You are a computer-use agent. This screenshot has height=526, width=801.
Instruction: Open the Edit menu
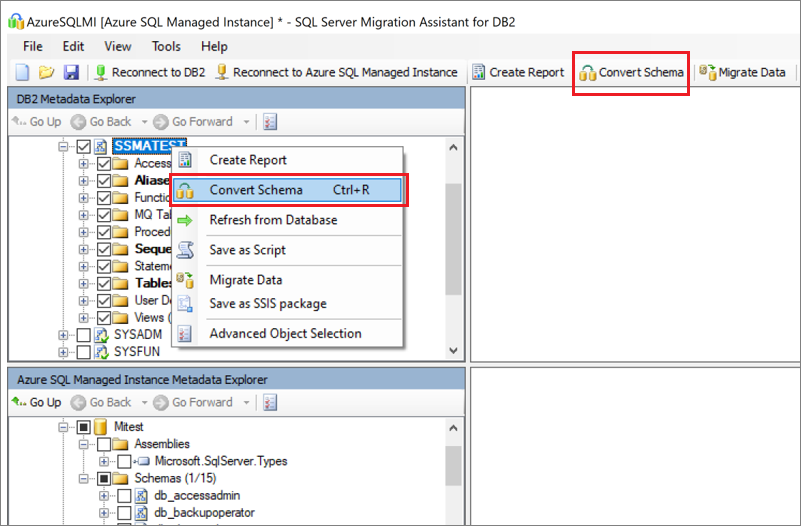coord(74,46)
